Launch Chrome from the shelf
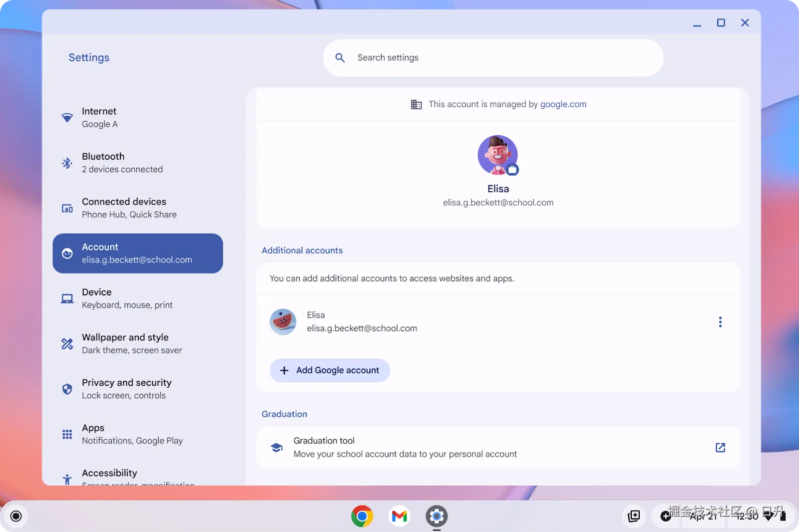Image resolution: width=799 pixels, height=532 pixels. point(362,516)
